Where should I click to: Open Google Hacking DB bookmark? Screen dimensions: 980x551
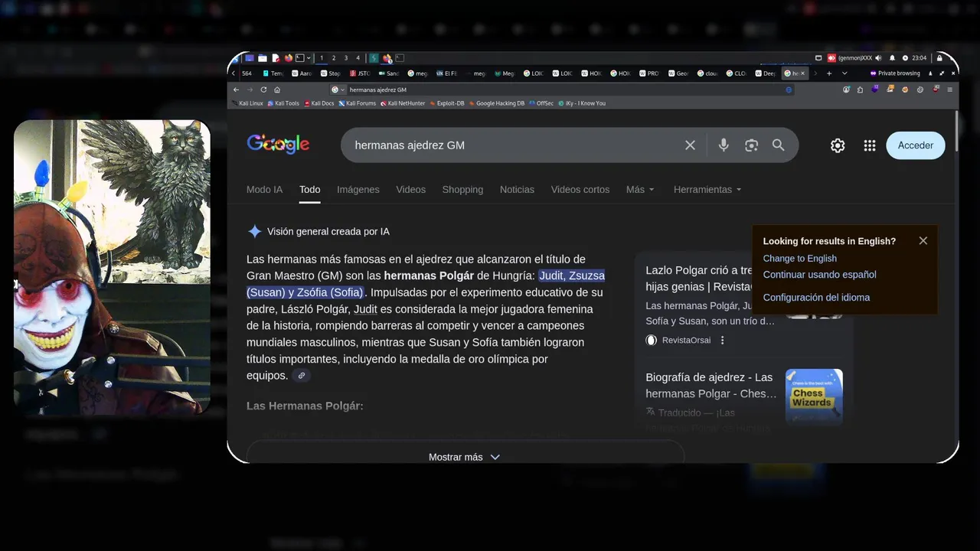[x=497, y=103]
